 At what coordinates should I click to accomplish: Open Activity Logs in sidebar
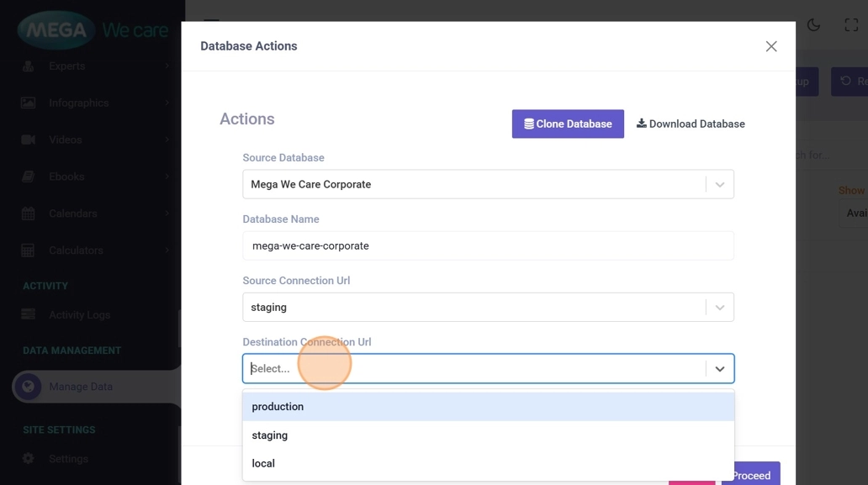pyautogui.click(x=79, y=314)
